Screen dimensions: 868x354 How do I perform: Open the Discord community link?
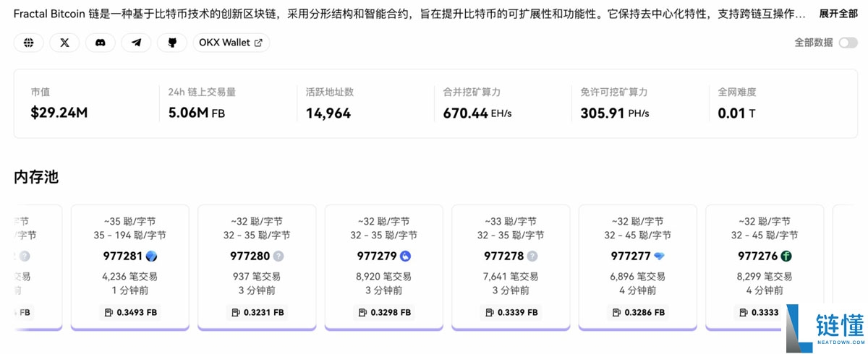pyautogui.click(x=101, y=43)
